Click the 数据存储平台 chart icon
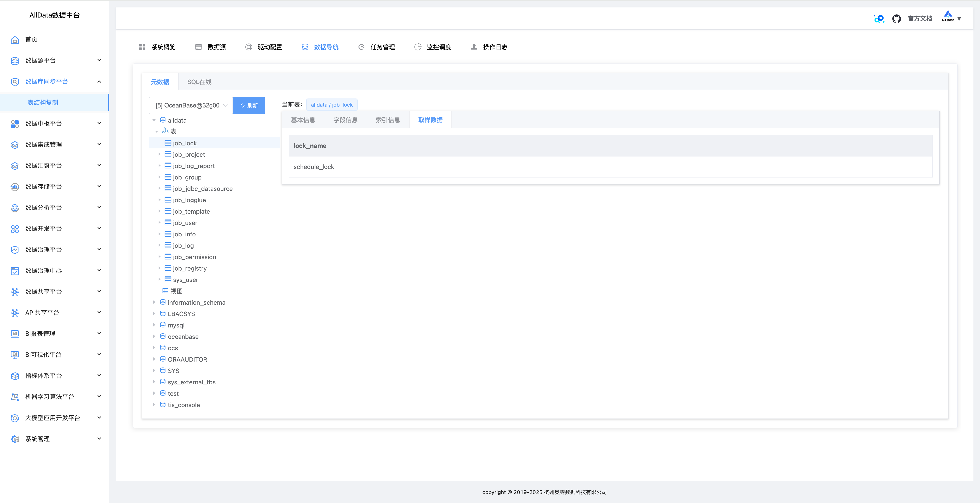Screen dimensions: 980x503 pyautogui.click(x=15, y=186)
